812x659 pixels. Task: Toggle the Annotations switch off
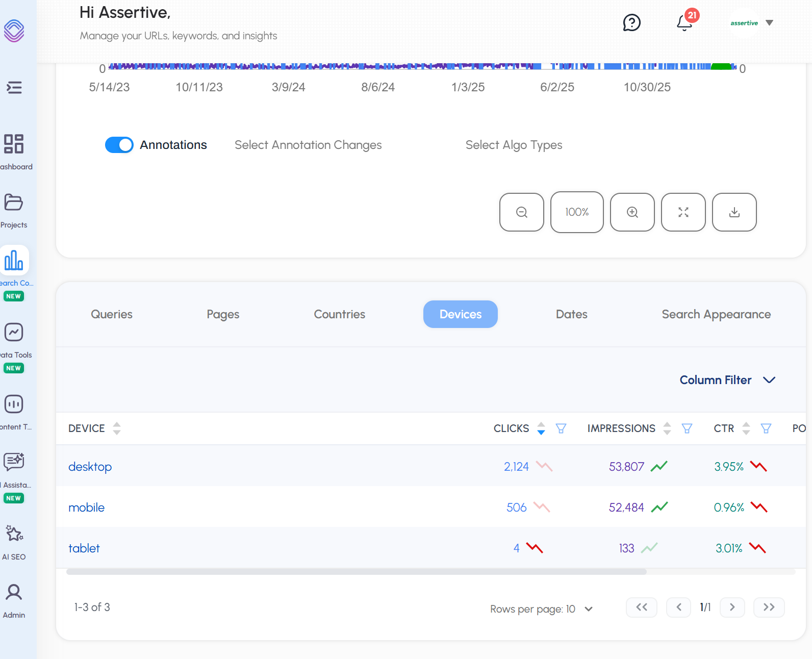119,145
